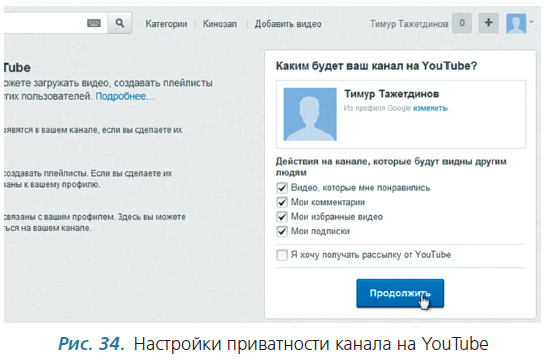Open the Категории menu
Viewport: 548px width, 362px height.
pyautogui.click(x=166, y=24)
